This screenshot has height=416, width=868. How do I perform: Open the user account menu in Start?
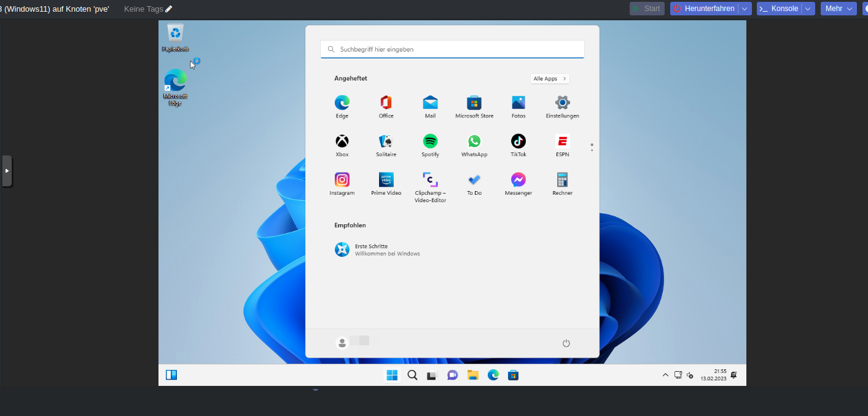point(353,342)
